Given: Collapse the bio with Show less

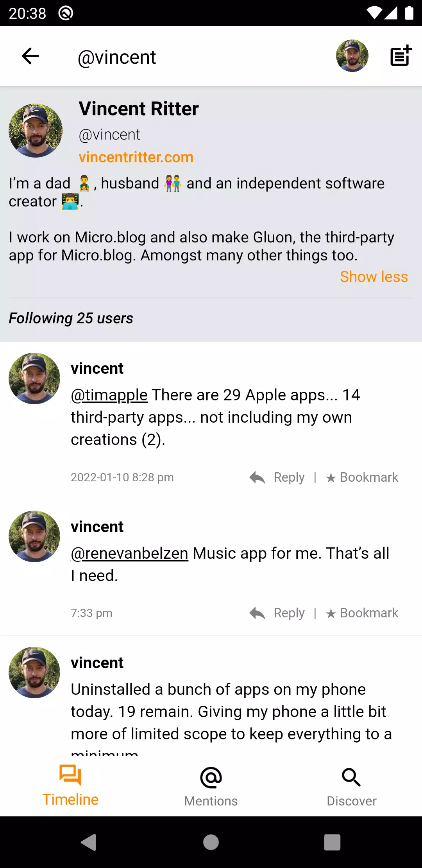Looking at the screenshot, I should coord(374,277).
